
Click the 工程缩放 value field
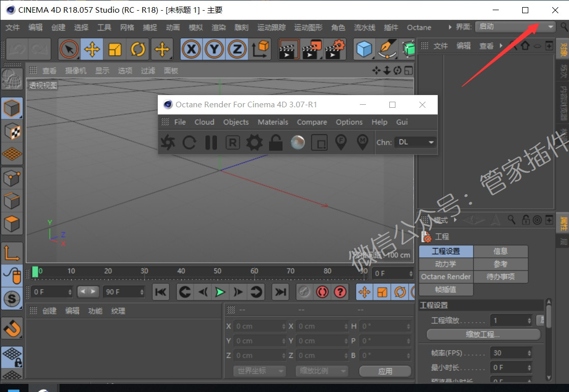[x=511, y=320]
